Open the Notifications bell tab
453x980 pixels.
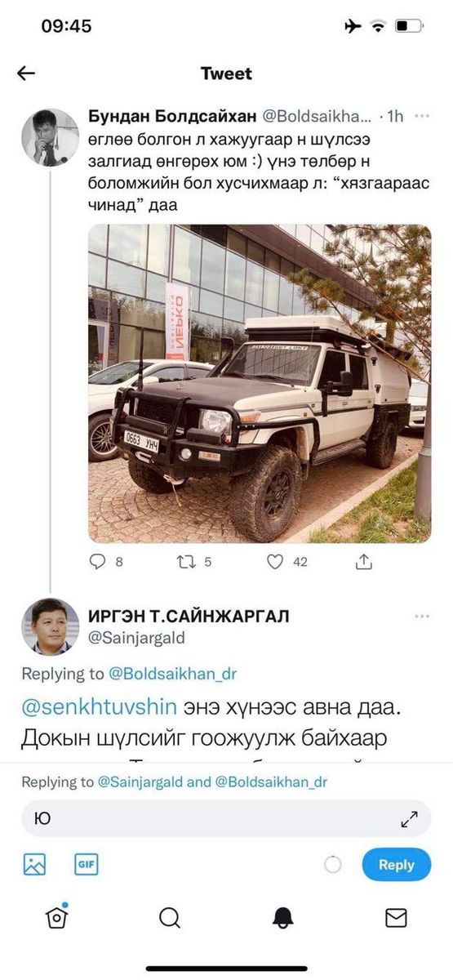282,918
